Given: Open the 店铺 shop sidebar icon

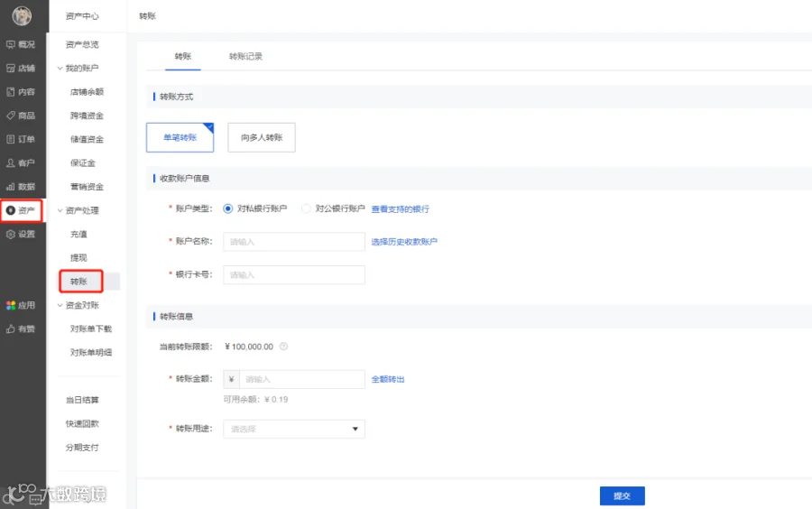Looking at the screenshot, I should click(x=10, y=69).
